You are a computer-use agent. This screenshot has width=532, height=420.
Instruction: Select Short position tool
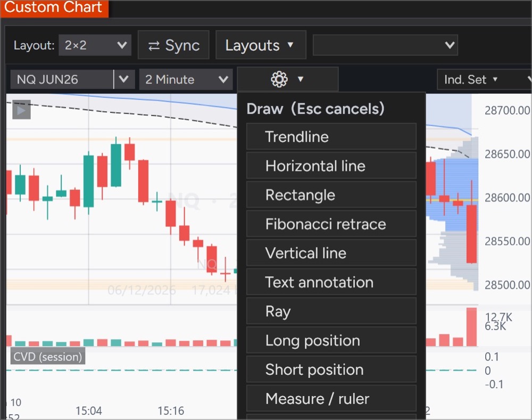(331, 369)
